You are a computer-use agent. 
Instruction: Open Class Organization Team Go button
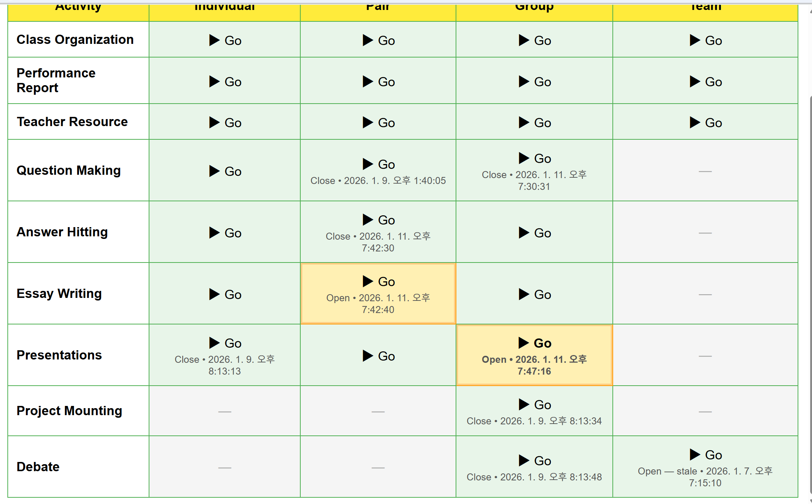pyautogui.click(x=705, y=40)
